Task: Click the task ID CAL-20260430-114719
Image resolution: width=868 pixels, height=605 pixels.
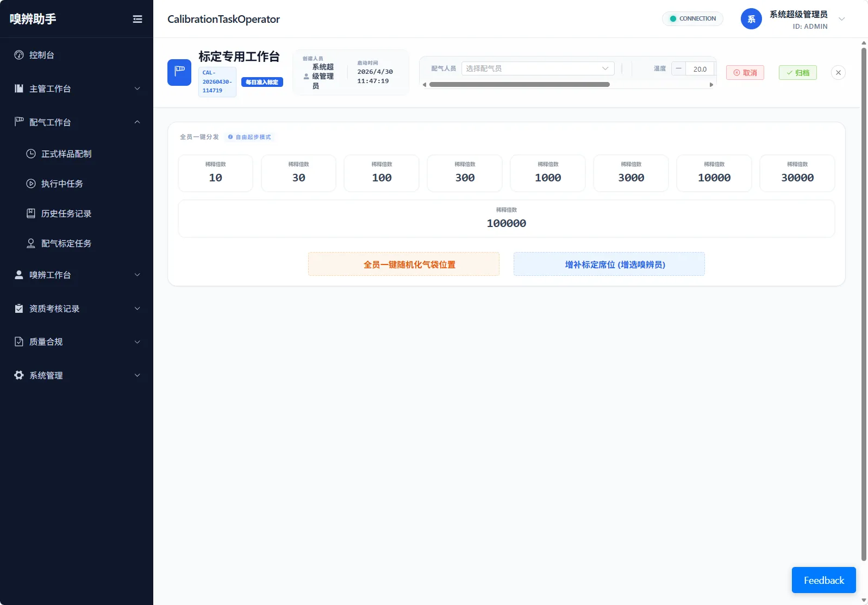Action: point(217,81)
